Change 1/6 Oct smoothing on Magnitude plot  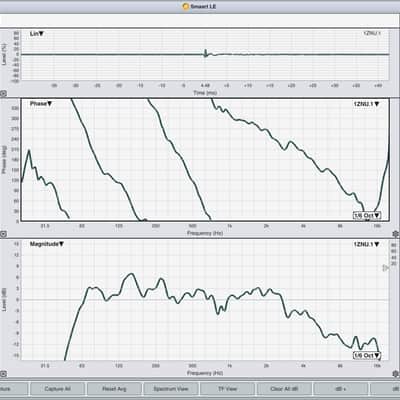tap(367, 356)
